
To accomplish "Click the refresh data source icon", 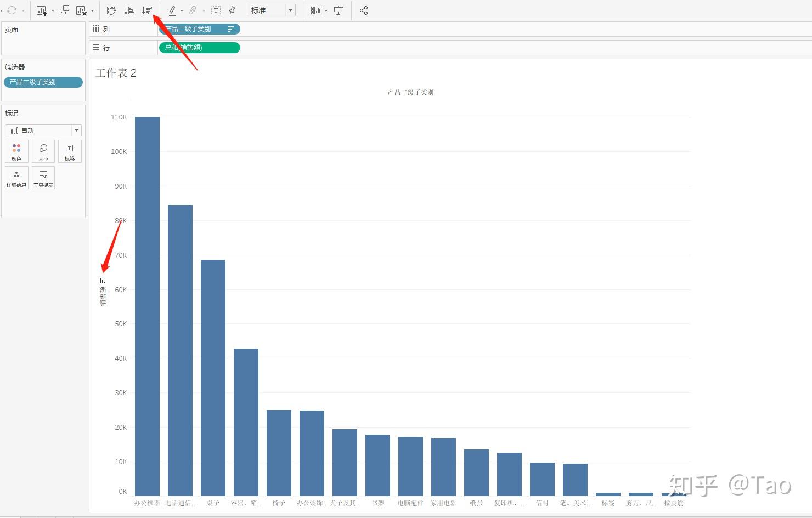I will coord(12,10).
